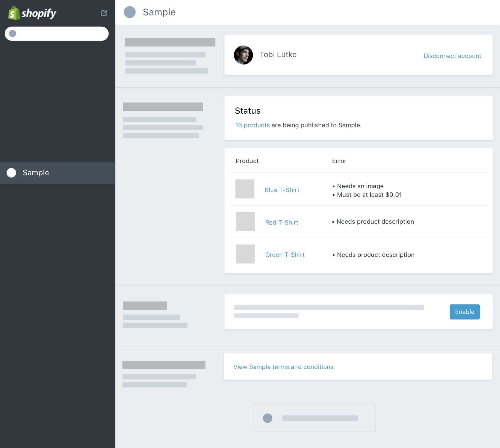Click the Sample page header icon
Image resolution: width=500 pixels, height=448 pixels.
[x=130, y=12]
